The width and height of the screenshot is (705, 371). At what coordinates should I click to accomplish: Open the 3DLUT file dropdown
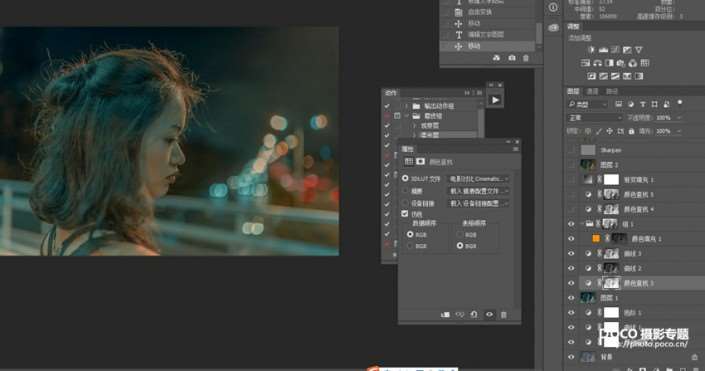[x=478, y=179]
